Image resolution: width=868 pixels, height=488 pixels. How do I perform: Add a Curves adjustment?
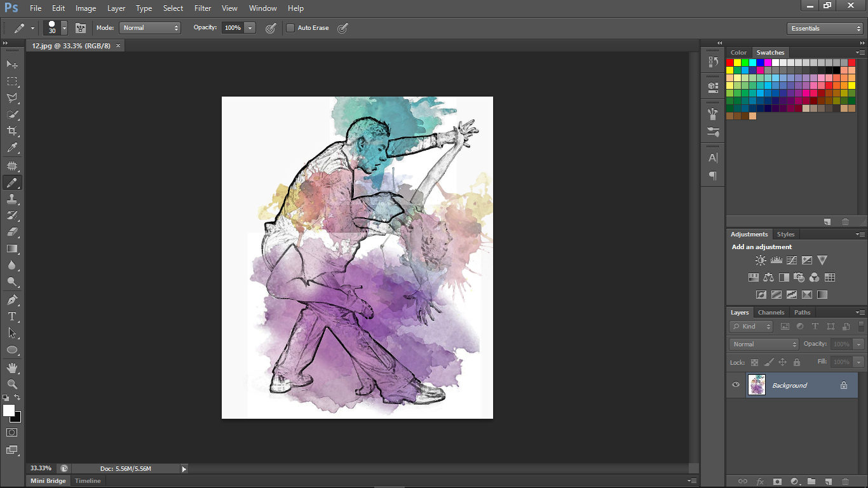pos(792,260)
